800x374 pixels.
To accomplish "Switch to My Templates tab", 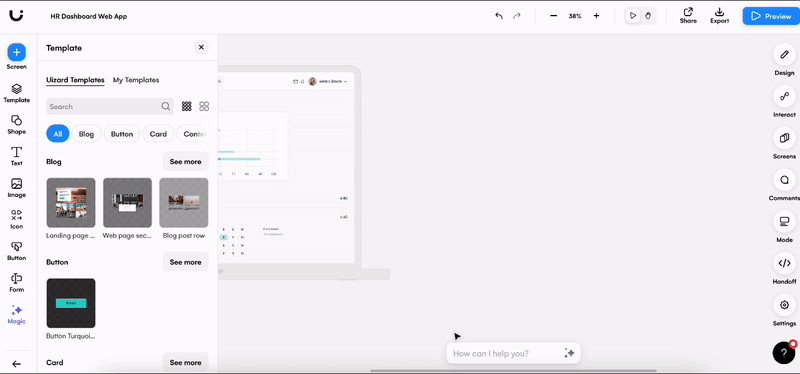I will click(x=136, y=80).
